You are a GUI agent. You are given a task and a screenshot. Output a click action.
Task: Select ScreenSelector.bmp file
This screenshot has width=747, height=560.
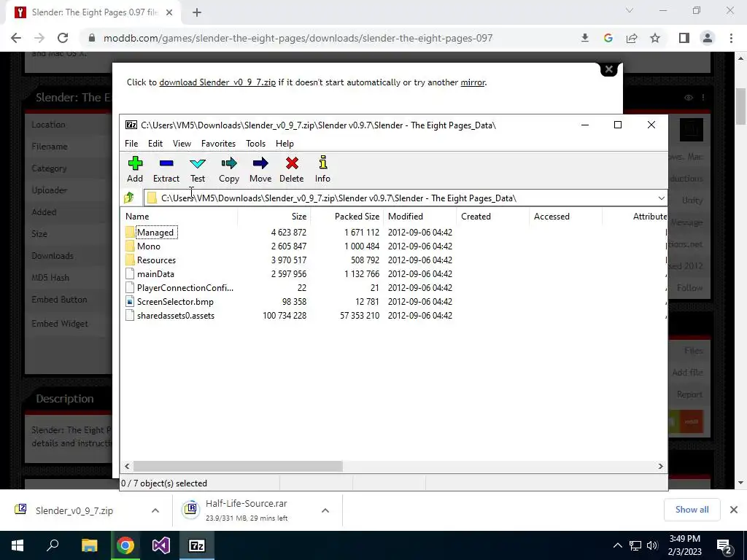pyautogui.click(x=175, y=301)
